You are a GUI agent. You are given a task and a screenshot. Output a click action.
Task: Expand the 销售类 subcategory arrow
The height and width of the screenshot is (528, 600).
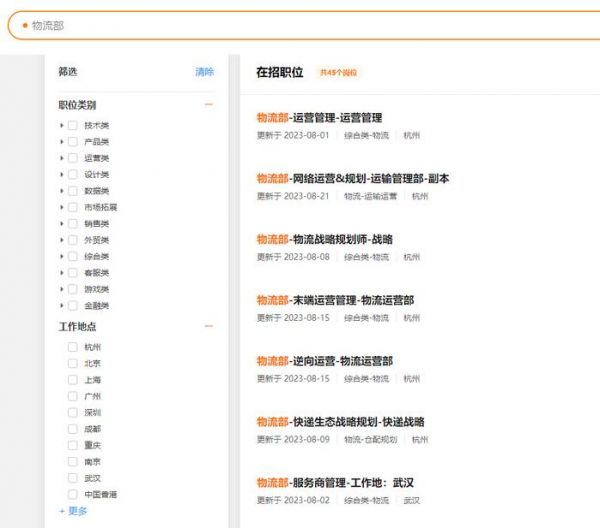[62, 224]
